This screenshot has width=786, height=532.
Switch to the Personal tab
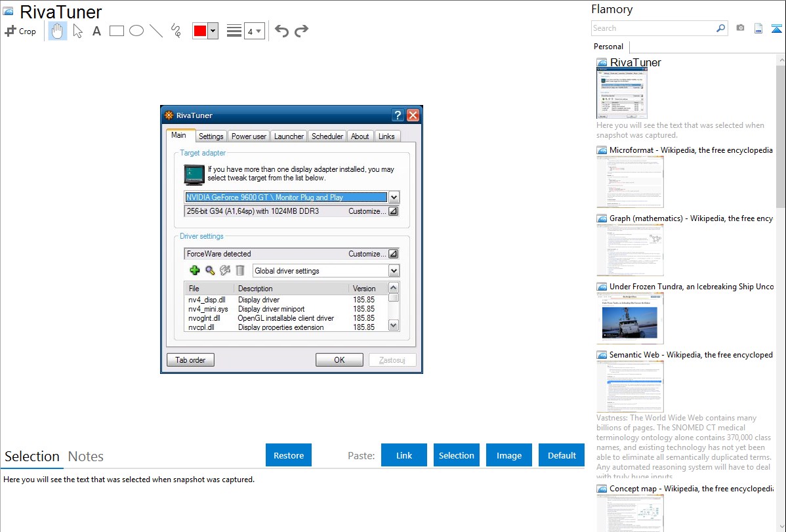coord(609,47)
